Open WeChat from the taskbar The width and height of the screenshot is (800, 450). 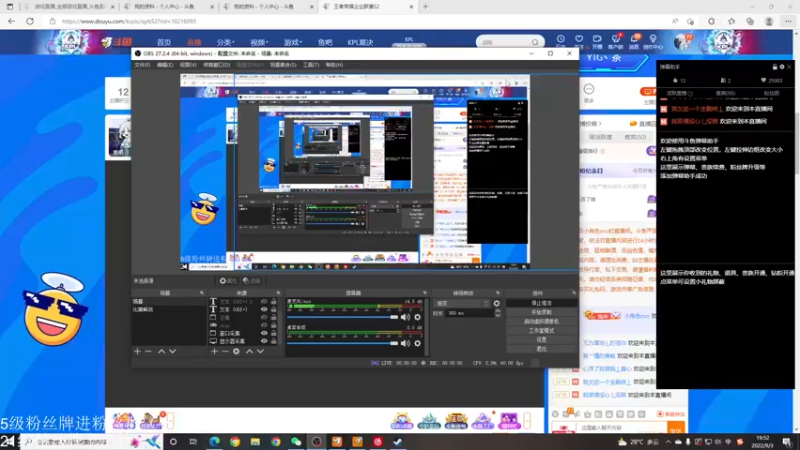coord(296,441)
